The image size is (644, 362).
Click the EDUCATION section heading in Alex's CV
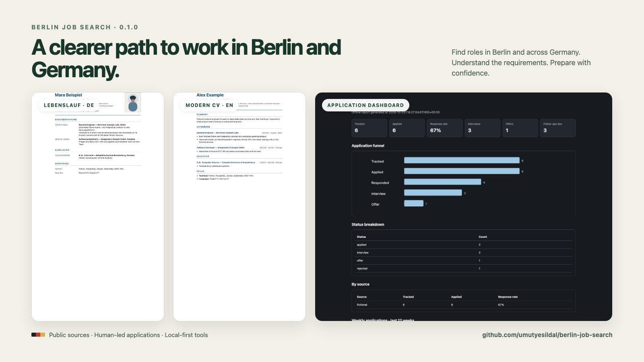click(203, 156)
